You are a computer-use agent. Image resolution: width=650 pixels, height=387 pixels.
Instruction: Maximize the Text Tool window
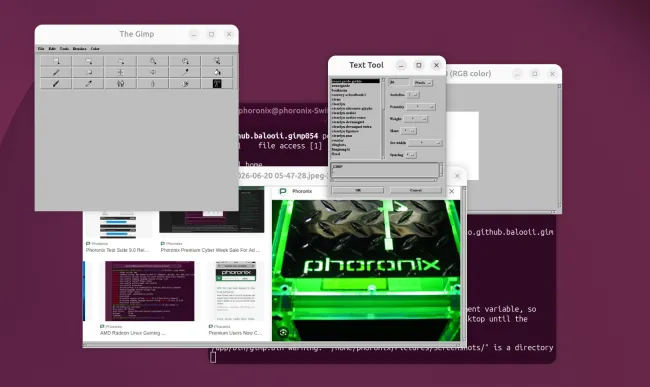coord(419,65)
